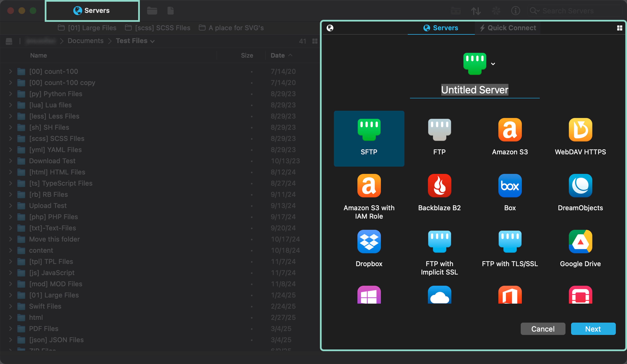Select Dropbox as server type
This screenshot has height=364, width=627.
point(369,242)
